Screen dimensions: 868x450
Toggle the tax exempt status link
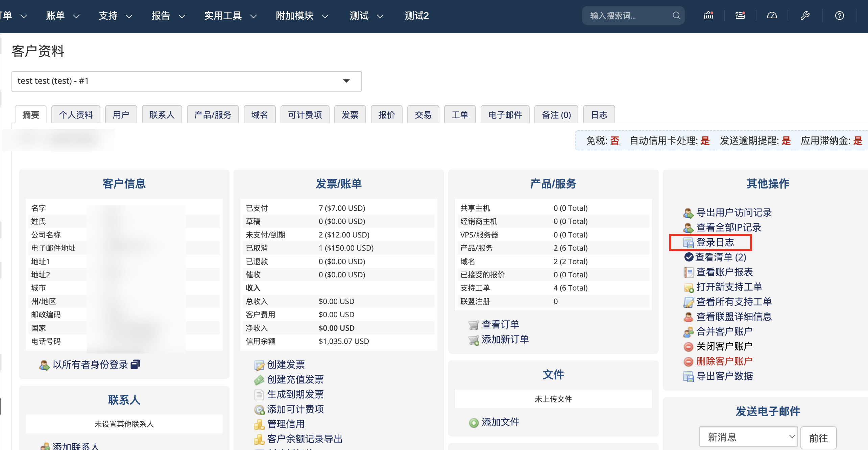(x=614, y=141)
